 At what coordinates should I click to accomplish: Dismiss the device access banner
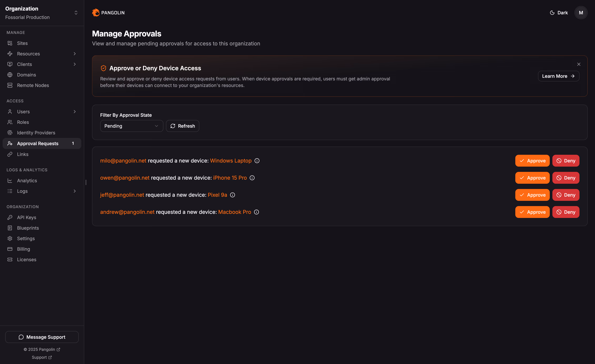click(579, 64)
